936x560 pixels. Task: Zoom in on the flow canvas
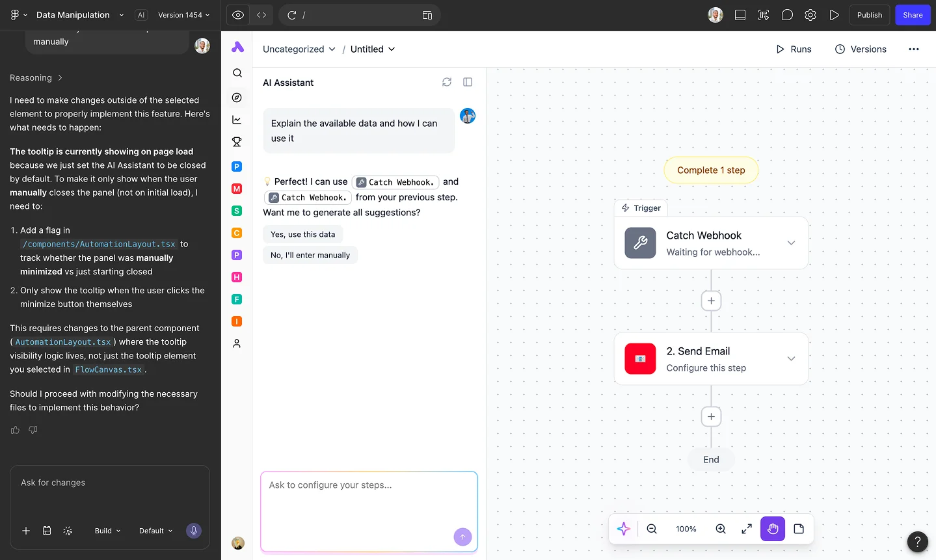pyautogui.click(x=721, y=529)
